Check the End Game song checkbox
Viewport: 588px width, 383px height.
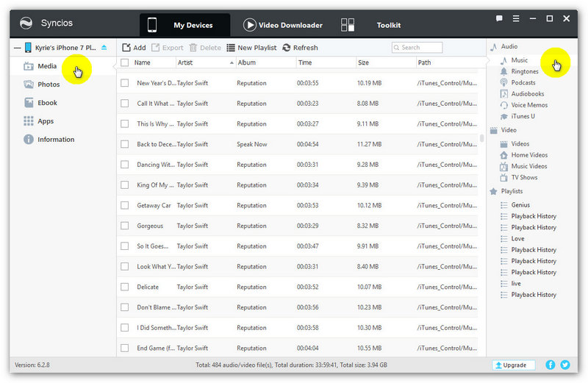(124, 348)
